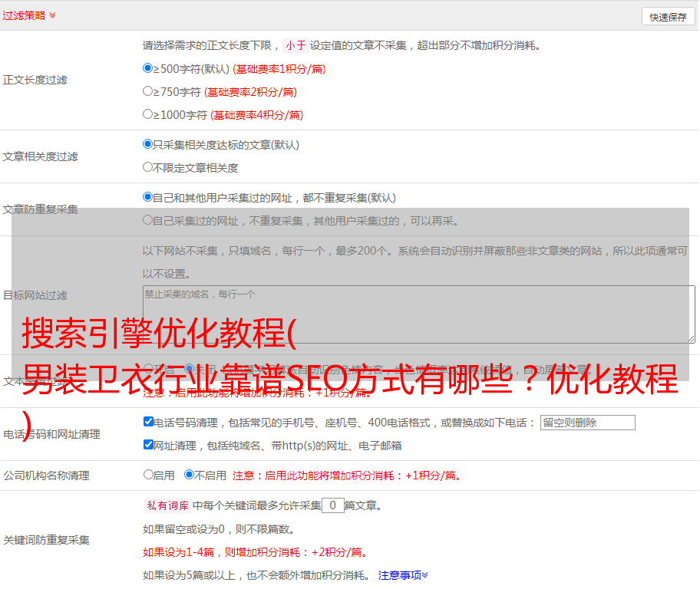Focus the 禁止采集的域名 textarea
The image size is (700, 589).
pyautogui.click(x=419, y=314)
